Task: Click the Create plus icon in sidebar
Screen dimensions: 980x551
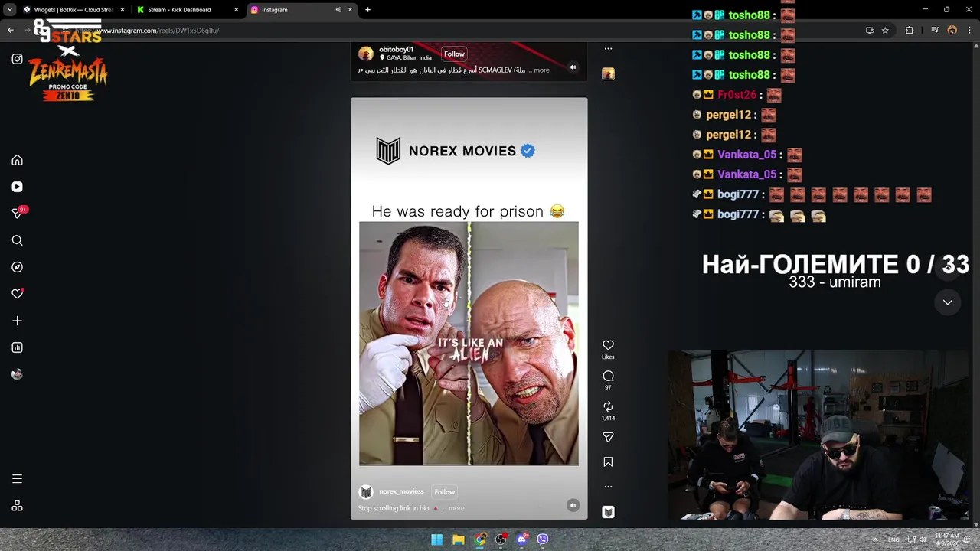Action: click(x=17, y=321)
